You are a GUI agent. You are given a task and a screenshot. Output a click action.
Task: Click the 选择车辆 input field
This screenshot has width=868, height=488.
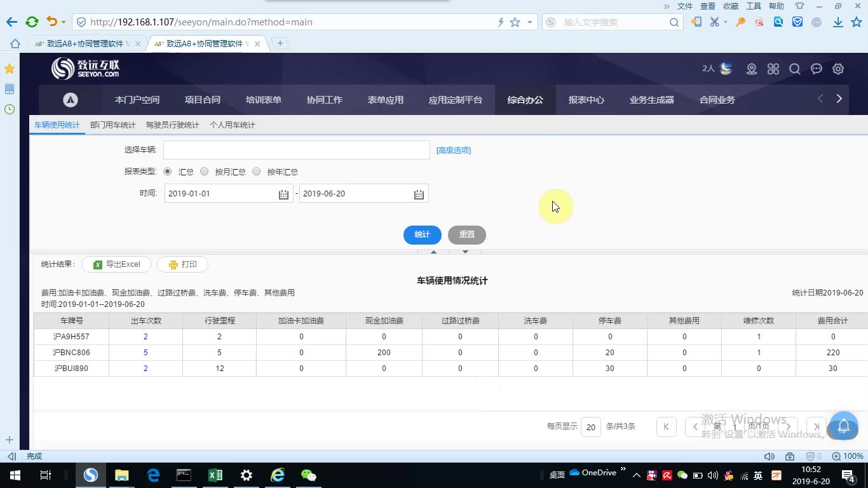point(297,150)
